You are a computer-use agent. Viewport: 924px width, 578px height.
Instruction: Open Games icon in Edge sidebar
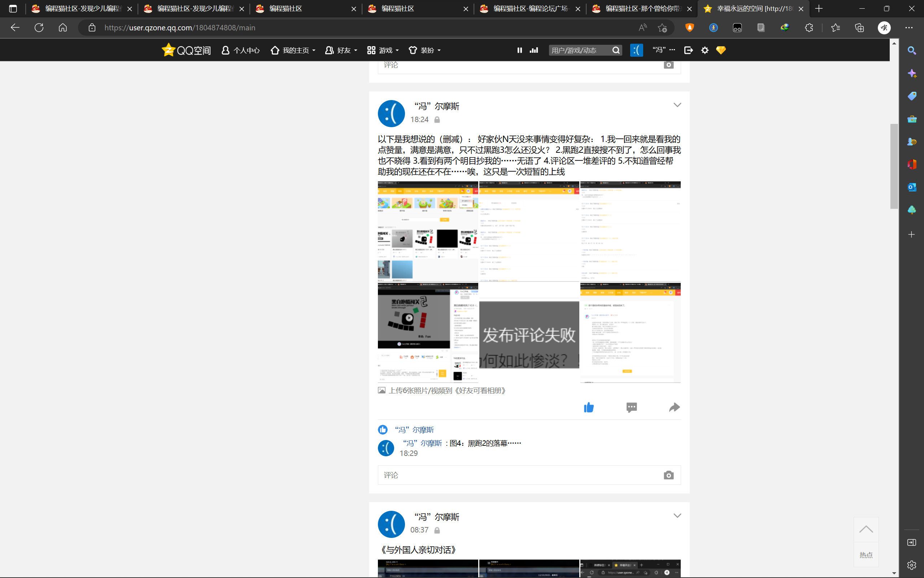(x=912, y=142)
